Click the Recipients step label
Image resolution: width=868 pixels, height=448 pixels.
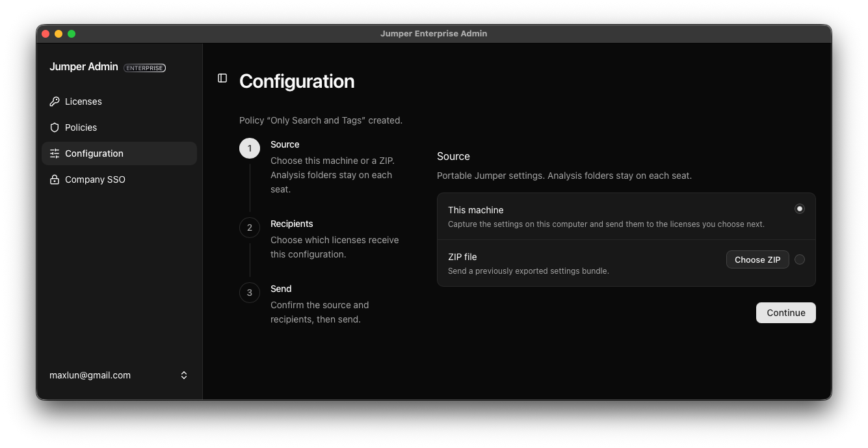click(x=292, y=224)
